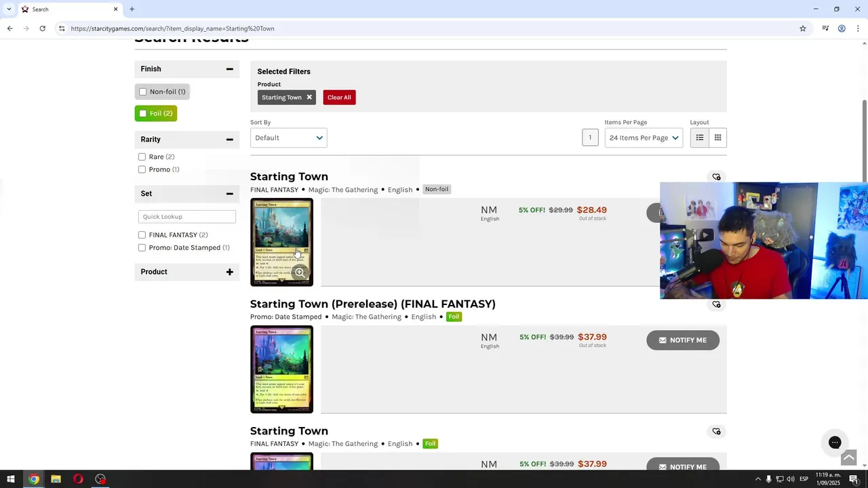View site information icon in address bar

pos(62,28)
